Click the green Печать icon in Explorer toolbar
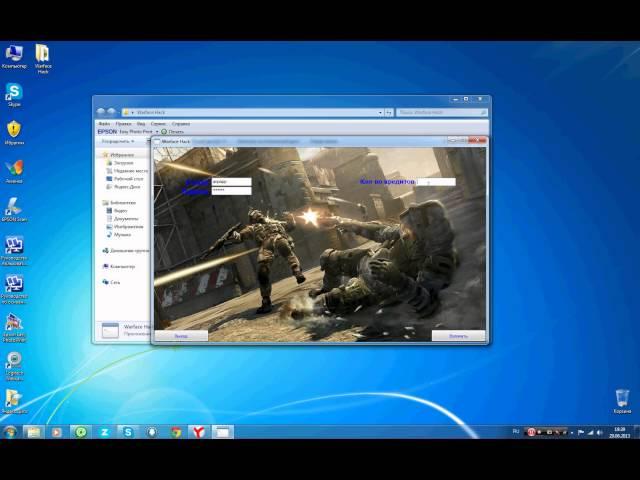 (x=164, y=131)
